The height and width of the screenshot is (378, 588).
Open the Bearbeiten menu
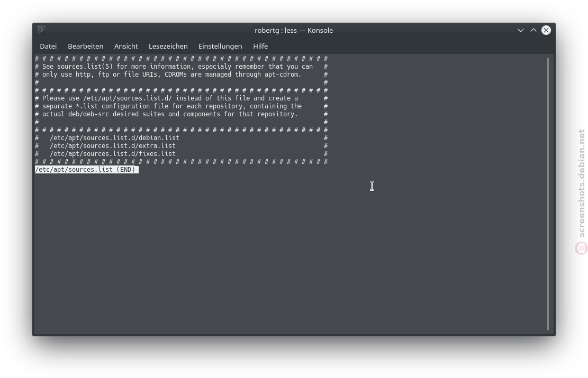point(86,46)
